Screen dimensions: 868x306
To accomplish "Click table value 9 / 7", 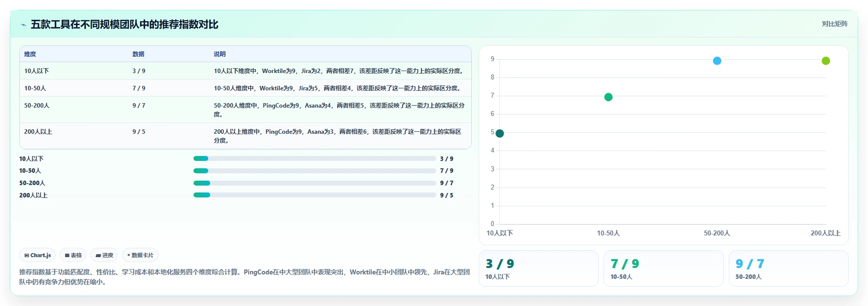I will coord(139,106).
